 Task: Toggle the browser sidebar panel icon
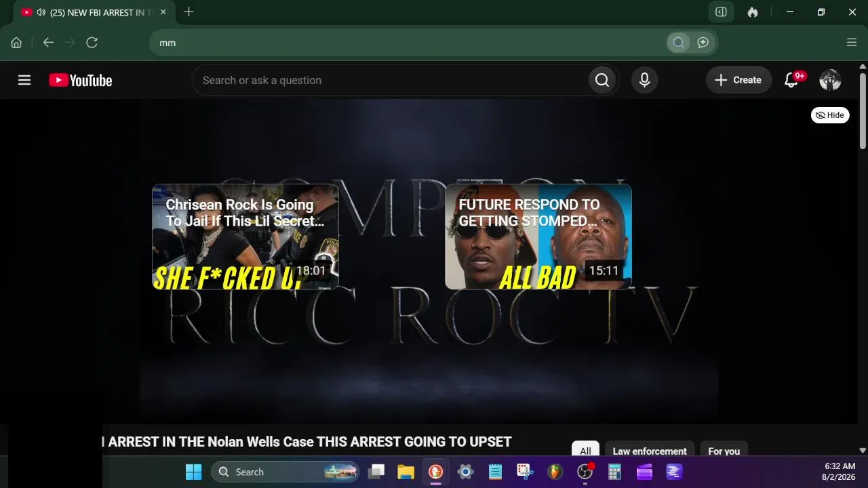722,12
